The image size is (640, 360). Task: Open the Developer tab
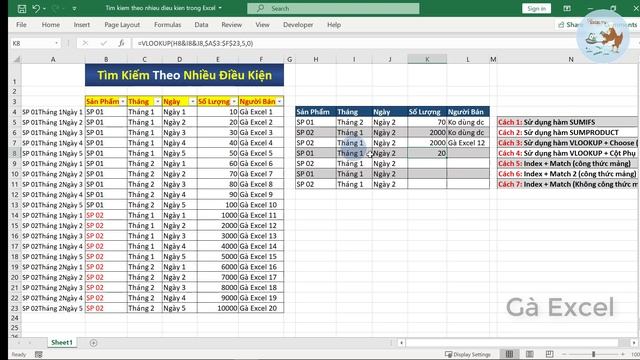coord(298,25)
